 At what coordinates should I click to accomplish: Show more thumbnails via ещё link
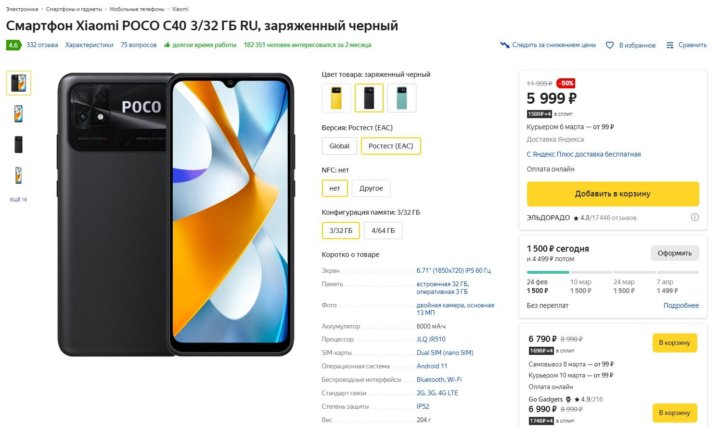[18, 199]
